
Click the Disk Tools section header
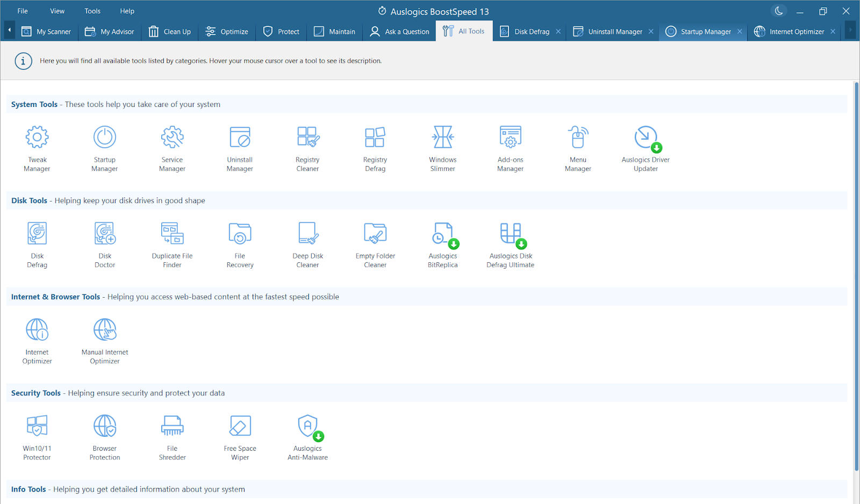427,200
